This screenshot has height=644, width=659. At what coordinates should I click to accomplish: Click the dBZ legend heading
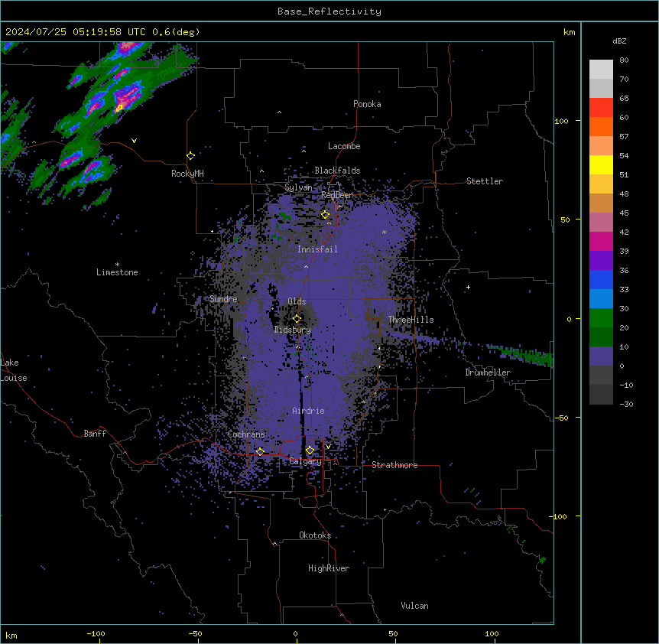pos(619,41)
